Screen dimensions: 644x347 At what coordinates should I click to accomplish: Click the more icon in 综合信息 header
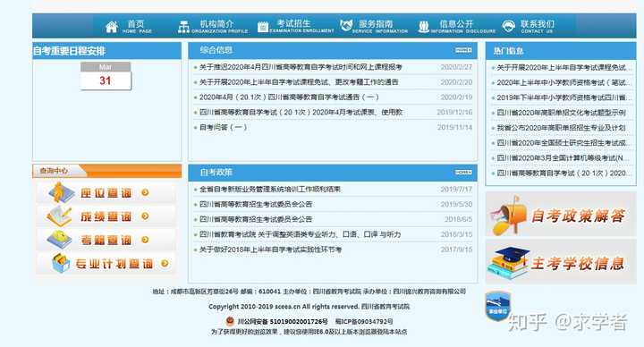463,50
